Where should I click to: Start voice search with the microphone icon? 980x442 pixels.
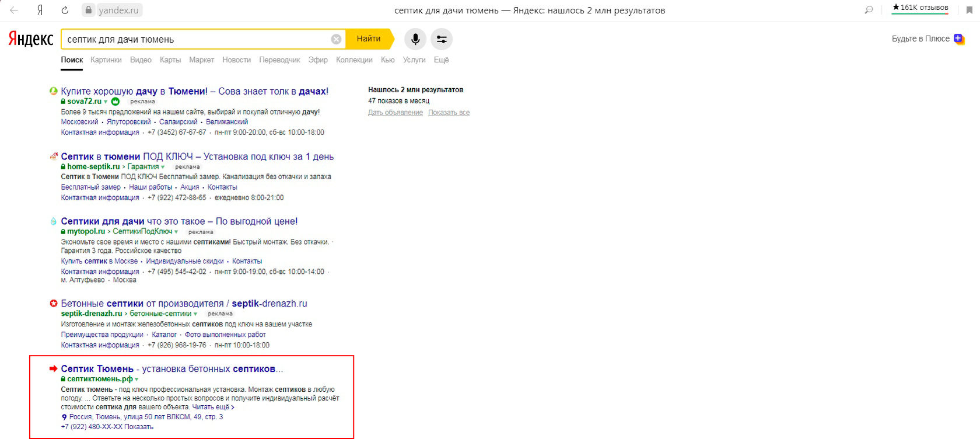point(415,39)
